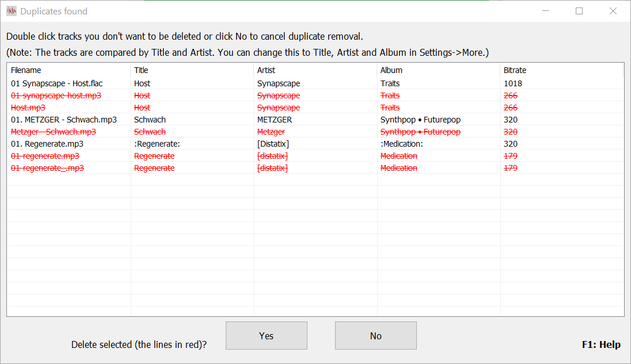Maximize the Duplicates found window
The image size is (631, 364).
point(579,11)
